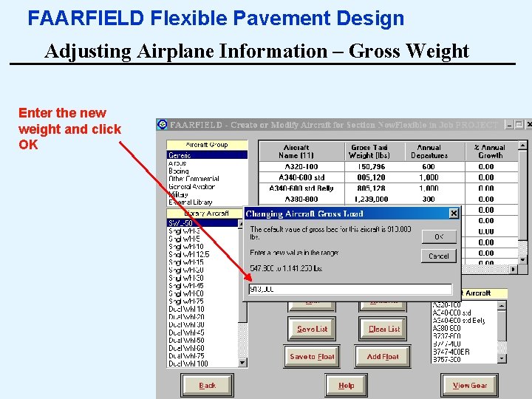
Task: Select Boeing aircraft group
Action: 207,171
